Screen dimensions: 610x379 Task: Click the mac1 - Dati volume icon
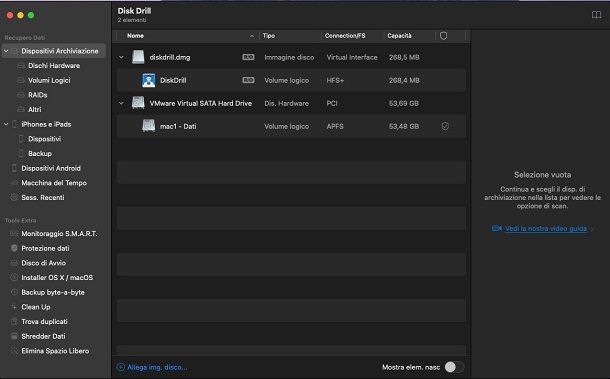(x=149, y=126)
